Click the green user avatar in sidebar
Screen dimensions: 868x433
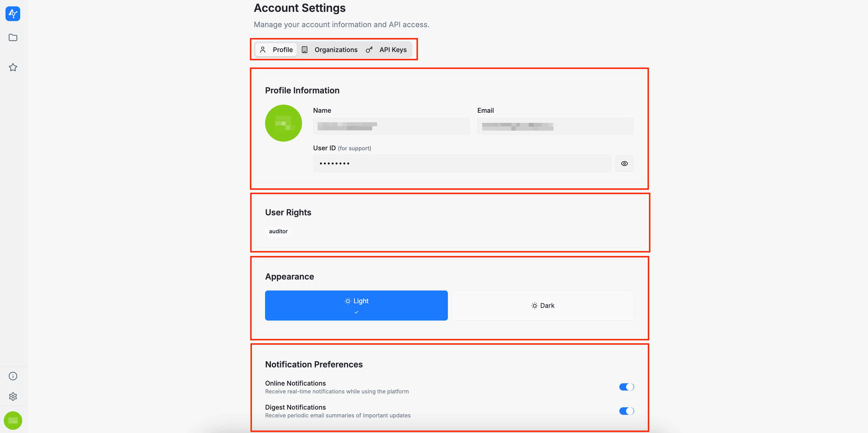(x=13, y=420)
